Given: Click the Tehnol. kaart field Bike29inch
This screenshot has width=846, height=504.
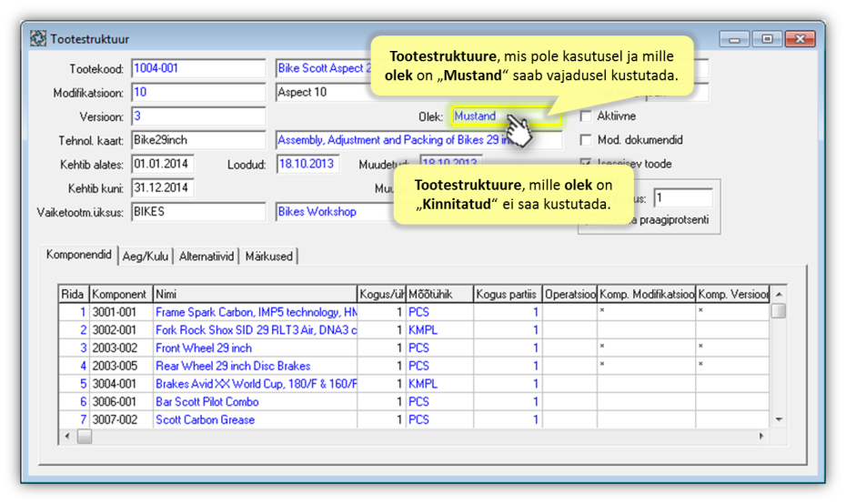Looking at the screenshot, I should (x=198, y=140).
